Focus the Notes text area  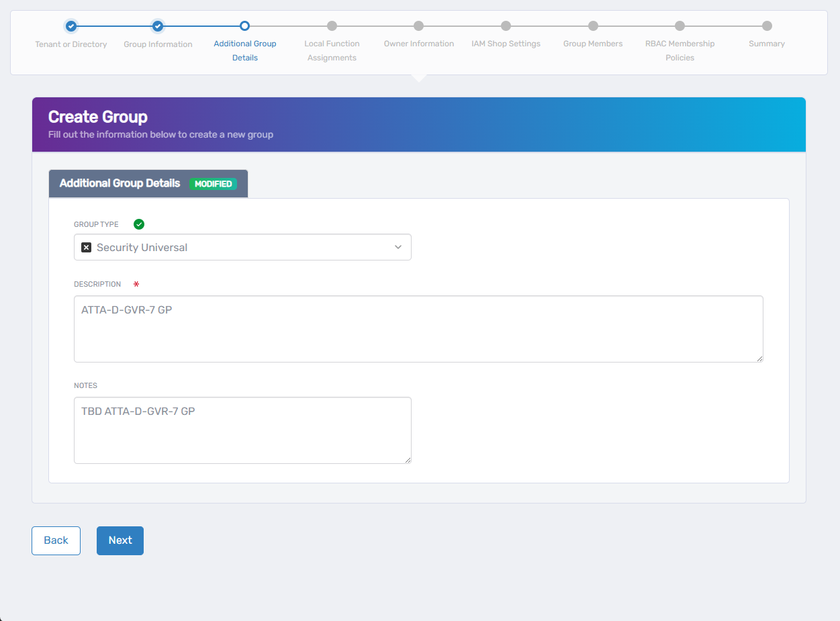pos(242,430)
